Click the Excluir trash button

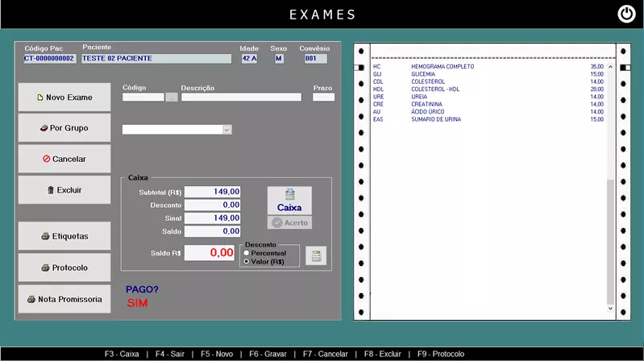64,190
